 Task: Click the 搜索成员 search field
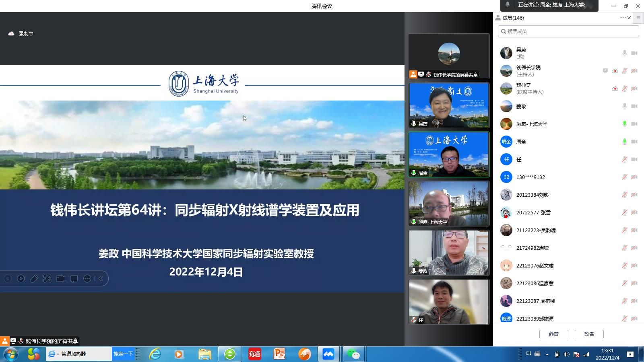(x=568, y=31)
